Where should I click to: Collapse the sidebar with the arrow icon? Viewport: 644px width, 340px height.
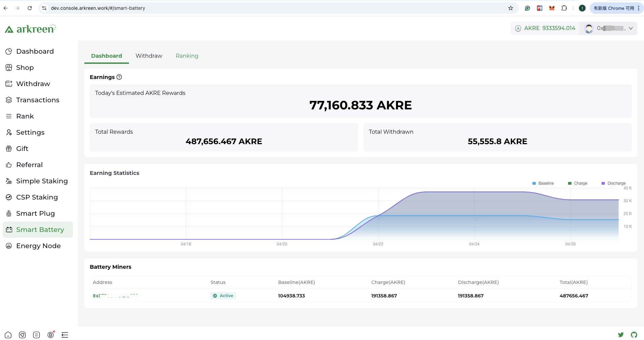[65, 335]
